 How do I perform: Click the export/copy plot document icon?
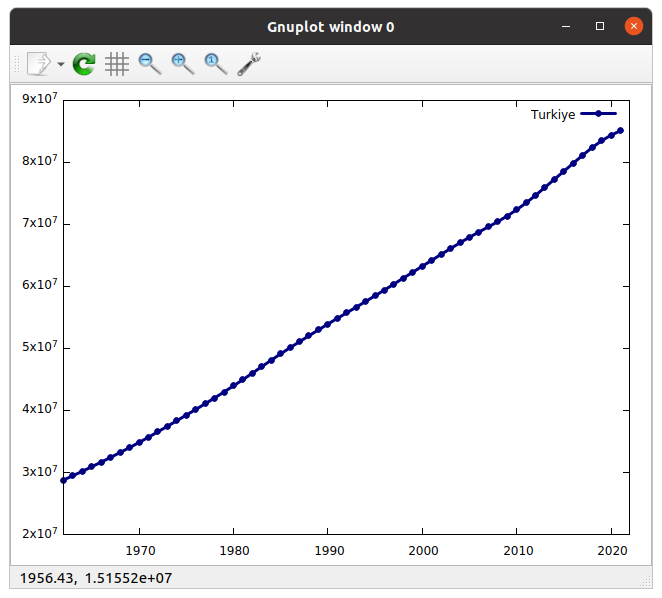(38, 64)
